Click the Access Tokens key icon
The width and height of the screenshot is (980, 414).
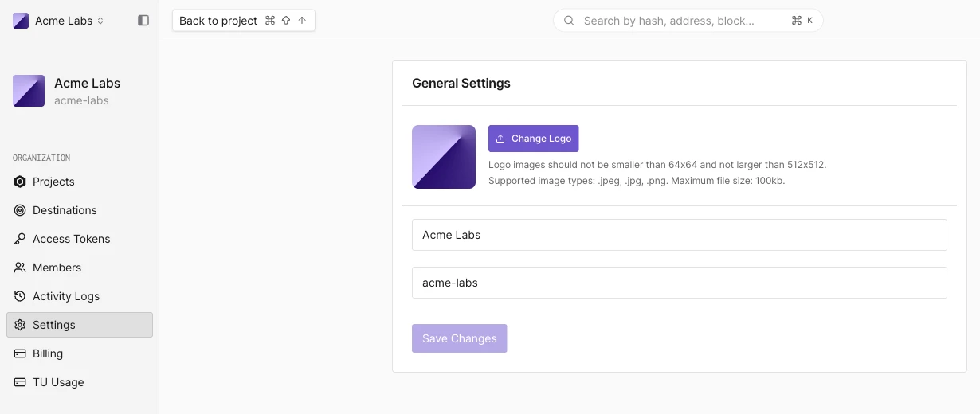click(20, 239)
